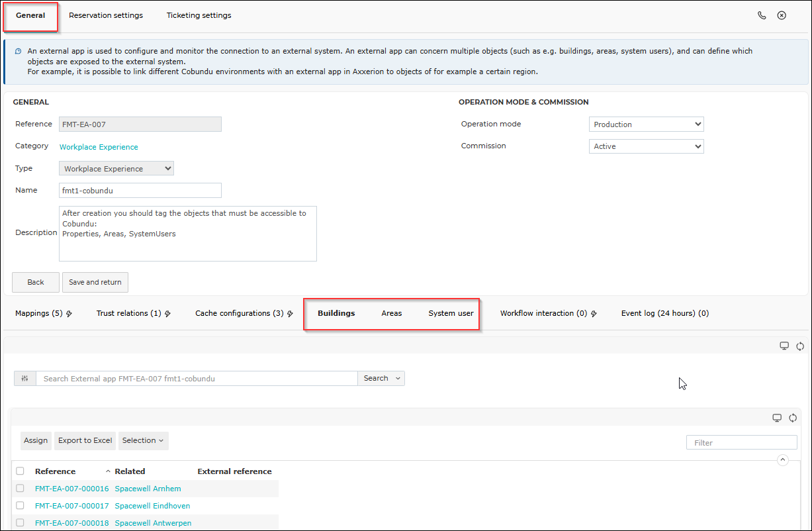Switch to the Ticketing settings tab

199,15
